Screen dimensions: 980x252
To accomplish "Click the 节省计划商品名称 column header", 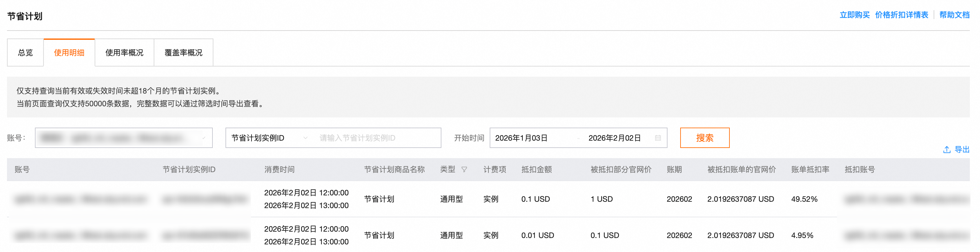I will pyautogui.click(x=394, y=170).
